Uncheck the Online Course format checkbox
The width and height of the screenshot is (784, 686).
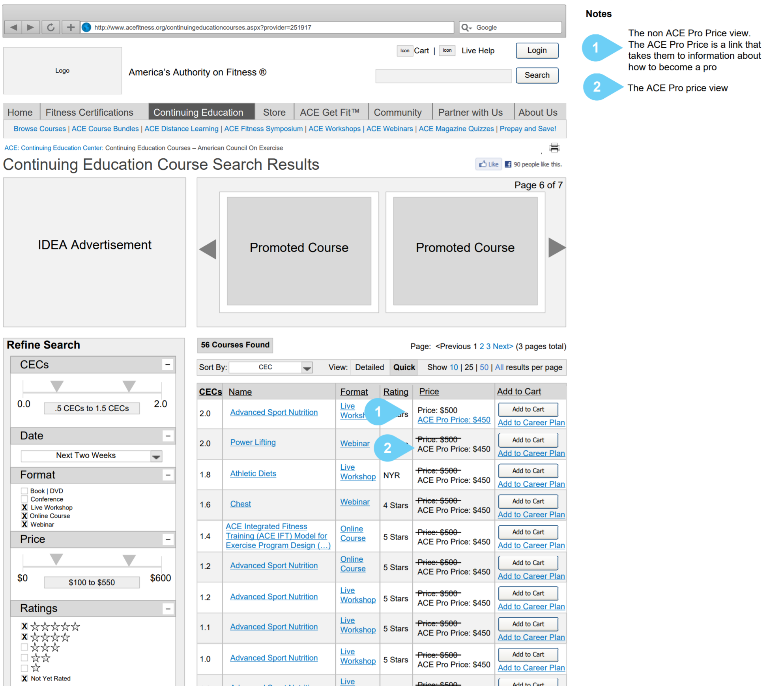[24, 516]
